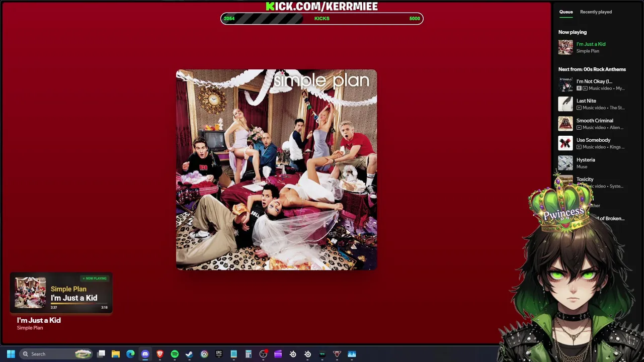Open the purple clapperboard app in taskbar

click(278, 354)
